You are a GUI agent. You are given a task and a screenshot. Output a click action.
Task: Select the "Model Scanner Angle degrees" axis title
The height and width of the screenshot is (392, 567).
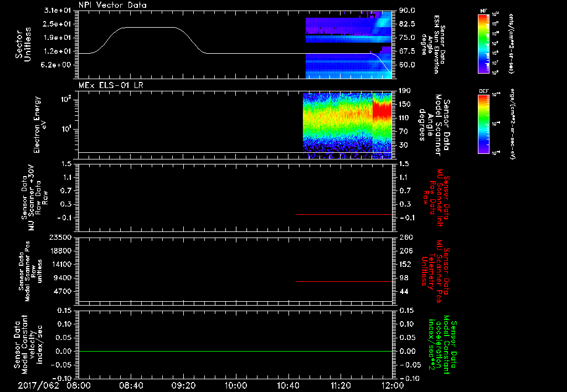pos(434,125)
